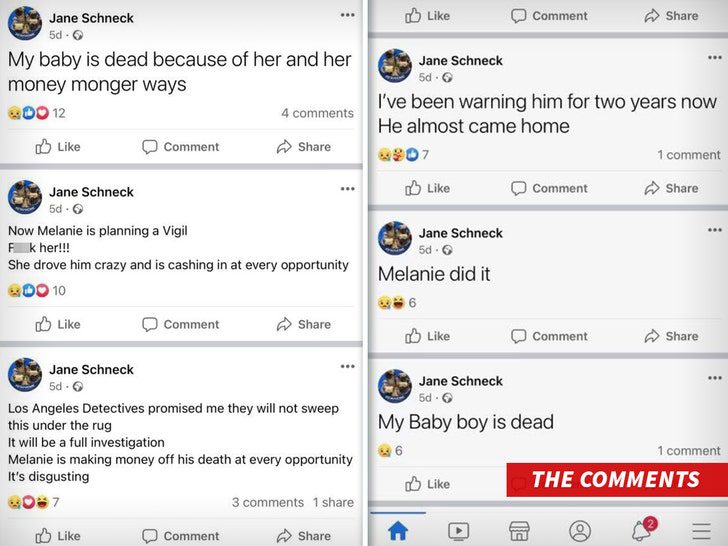
Task: Open the Home tab in bottom navigation
Action: 398,530
